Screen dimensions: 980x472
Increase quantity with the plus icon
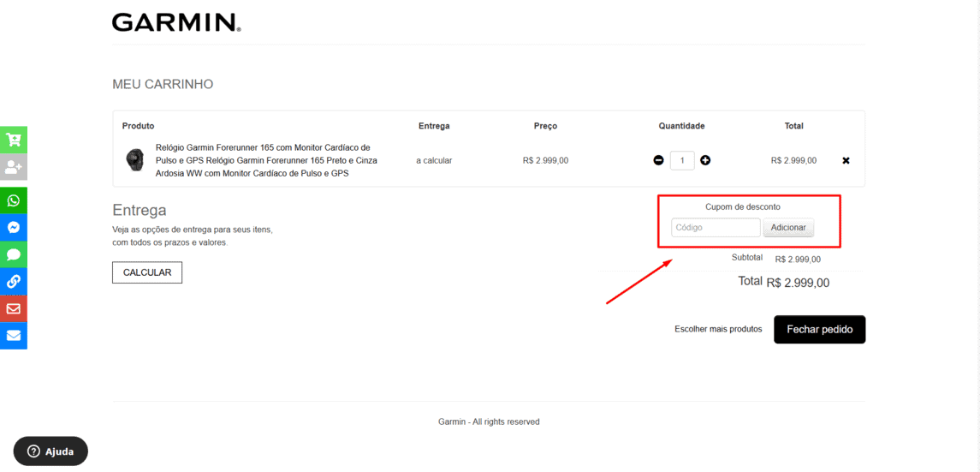coord(705,161)
